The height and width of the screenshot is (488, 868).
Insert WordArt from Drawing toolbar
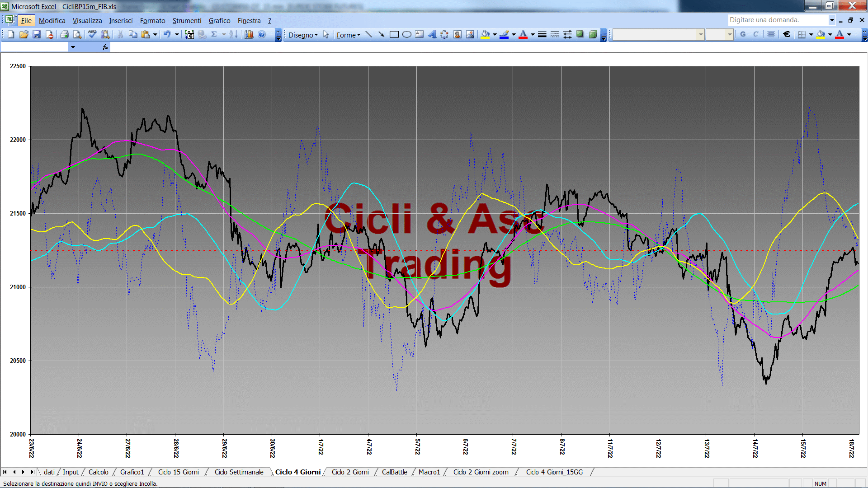point(432,34)
